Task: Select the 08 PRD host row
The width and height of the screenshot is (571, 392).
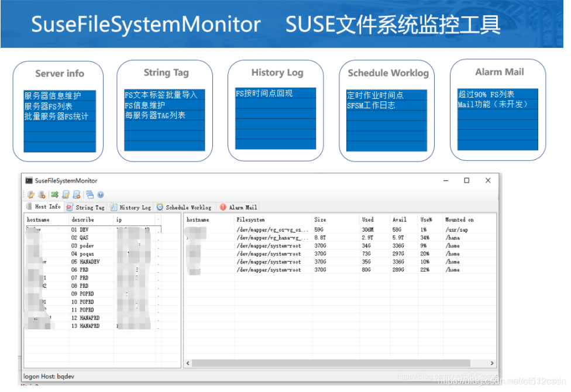Action: coord(93,286)
